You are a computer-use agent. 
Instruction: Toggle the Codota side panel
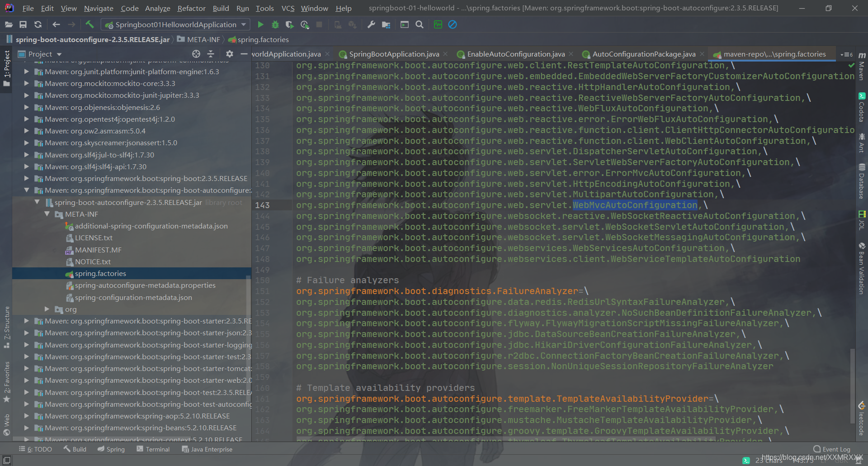(862, 107)
